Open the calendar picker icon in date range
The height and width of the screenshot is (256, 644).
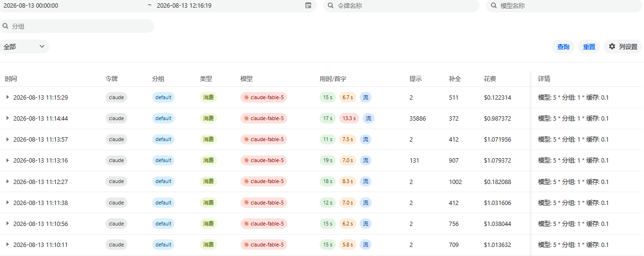tap(308, 6)
